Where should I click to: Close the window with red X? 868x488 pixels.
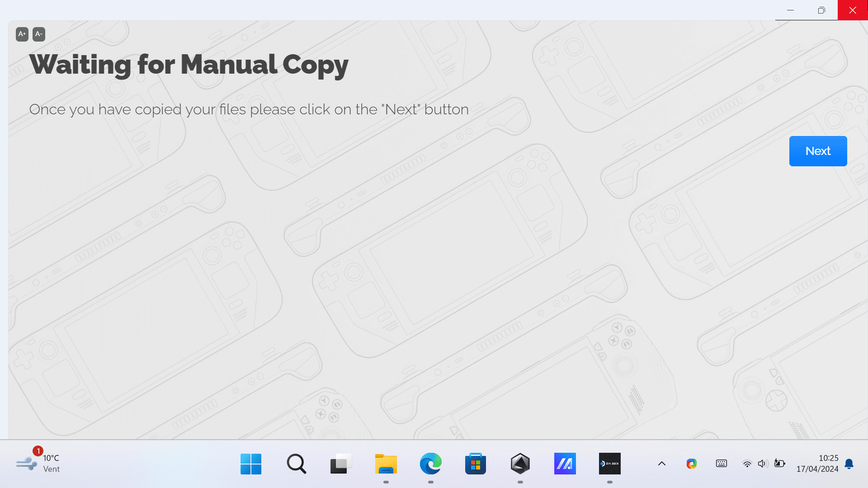(x=853, y=10)
